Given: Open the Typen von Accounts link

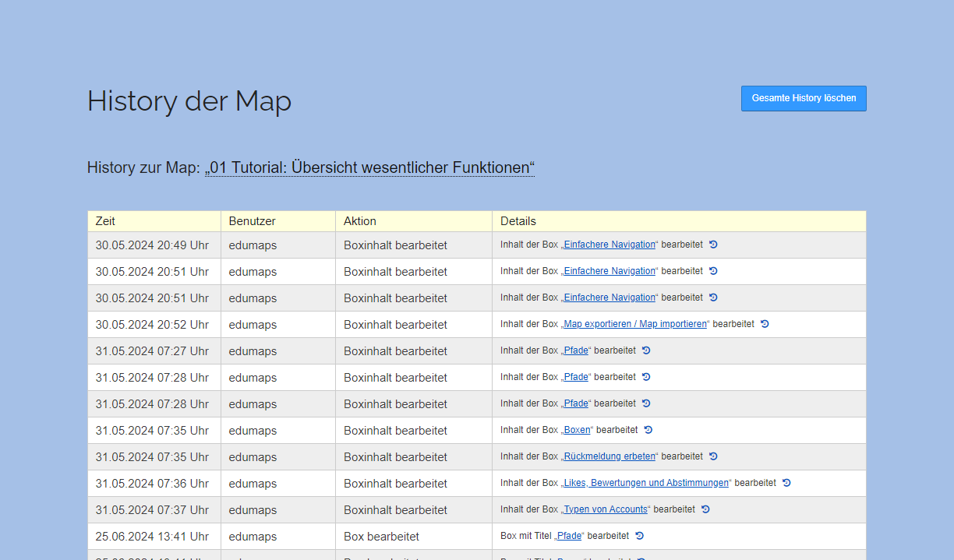Looking at the screenshot, I should [606, 509].
